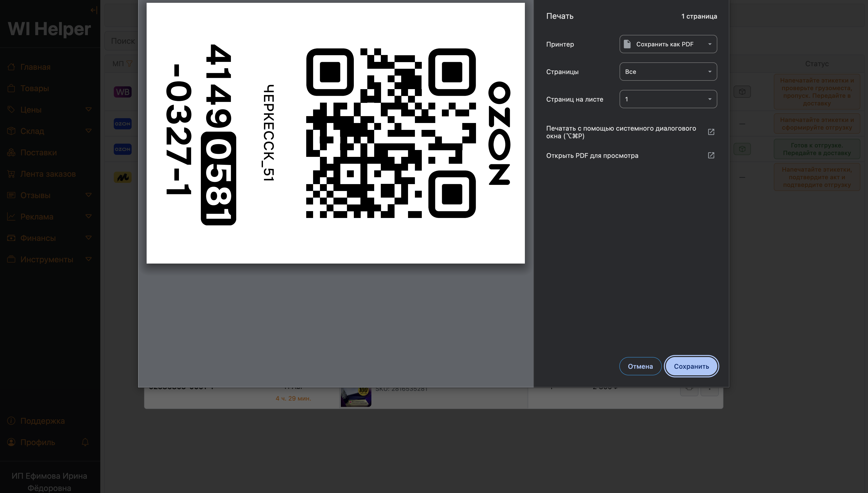Viewport: 868px width, 493px height.
Task: Click the WB marketplace badge
Action: click(x=122, y=92)
